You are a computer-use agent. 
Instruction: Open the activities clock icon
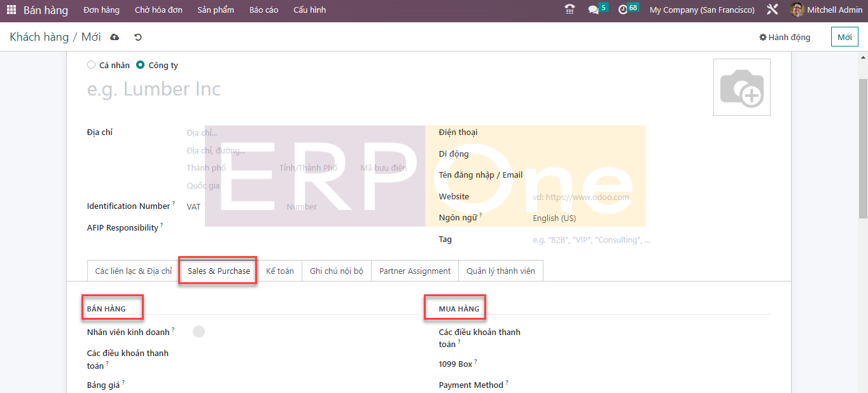tap(623, 10)
